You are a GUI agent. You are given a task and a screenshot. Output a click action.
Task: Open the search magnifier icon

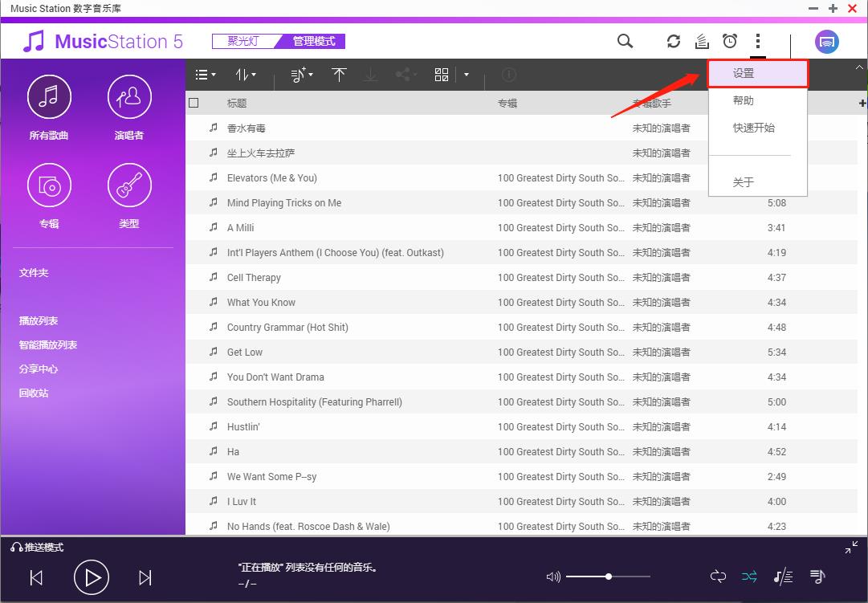[x=625, y=41]
